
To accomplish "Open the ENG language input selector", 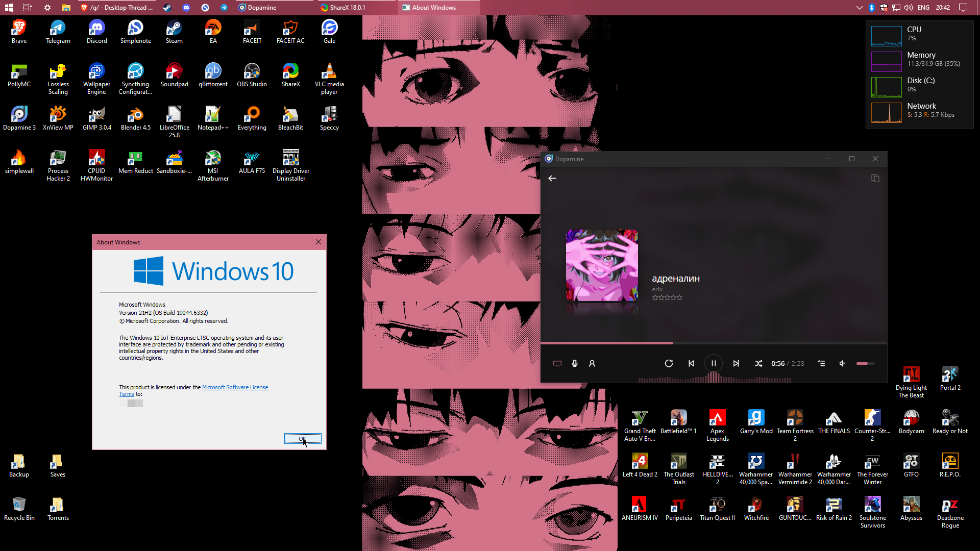I will tap(923, 8).
